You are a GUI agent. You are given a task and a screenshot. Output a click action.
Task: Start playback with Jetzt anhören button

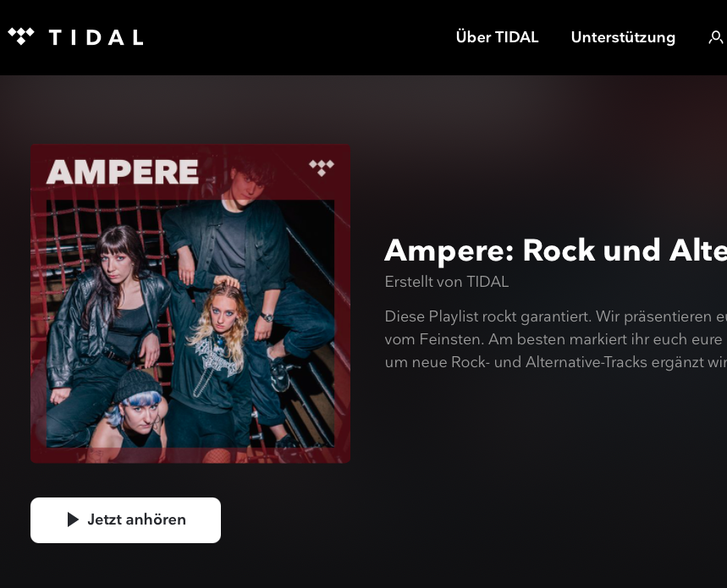tap(125, 519)
